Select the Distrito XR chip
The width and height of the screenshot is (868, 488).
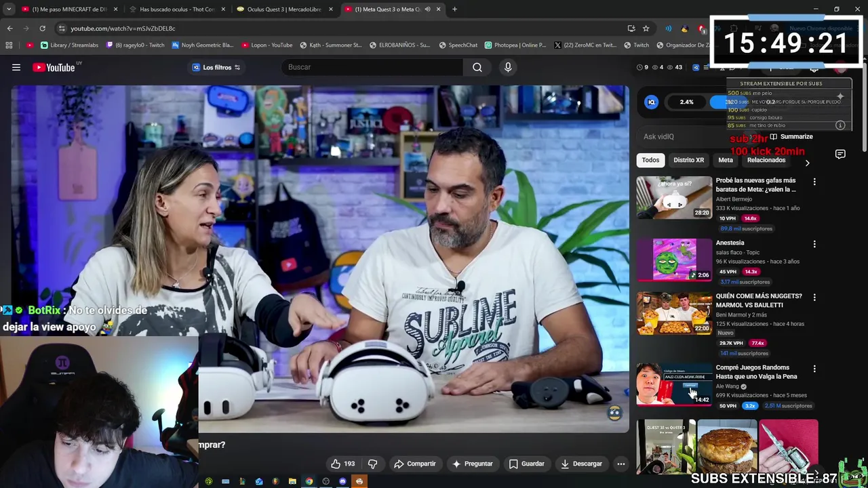click(x=688, y=160)
